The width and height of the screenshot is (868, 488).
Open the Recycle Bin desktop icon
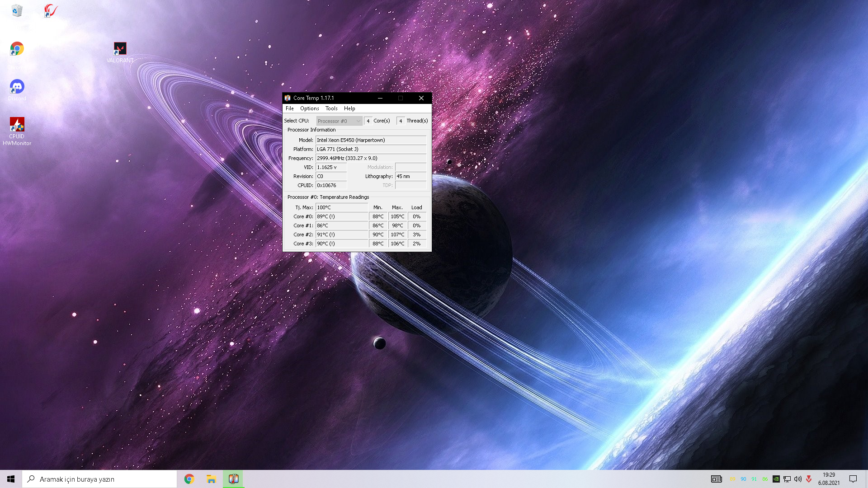(x=17, y=11)
